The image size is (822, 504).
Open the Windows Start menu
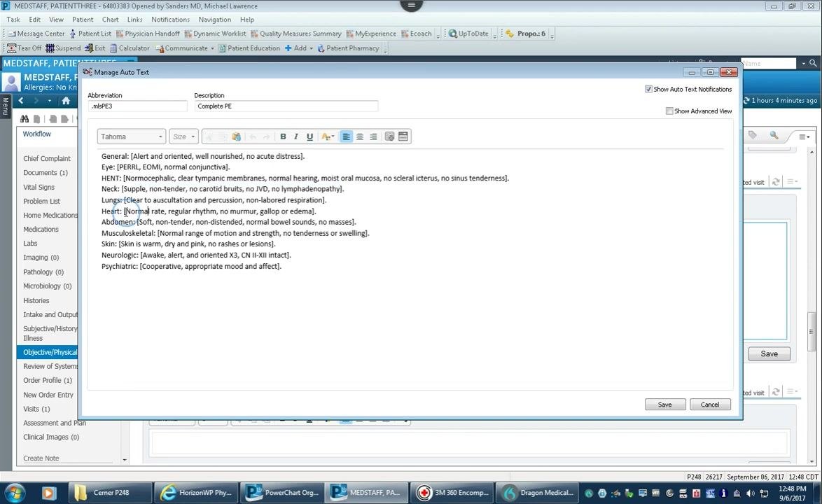(15, 493)
